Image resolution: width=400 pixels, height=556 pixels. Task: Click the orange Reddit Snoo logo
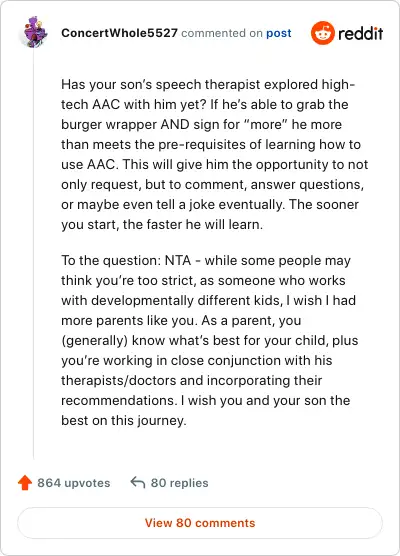click(322, 33)
